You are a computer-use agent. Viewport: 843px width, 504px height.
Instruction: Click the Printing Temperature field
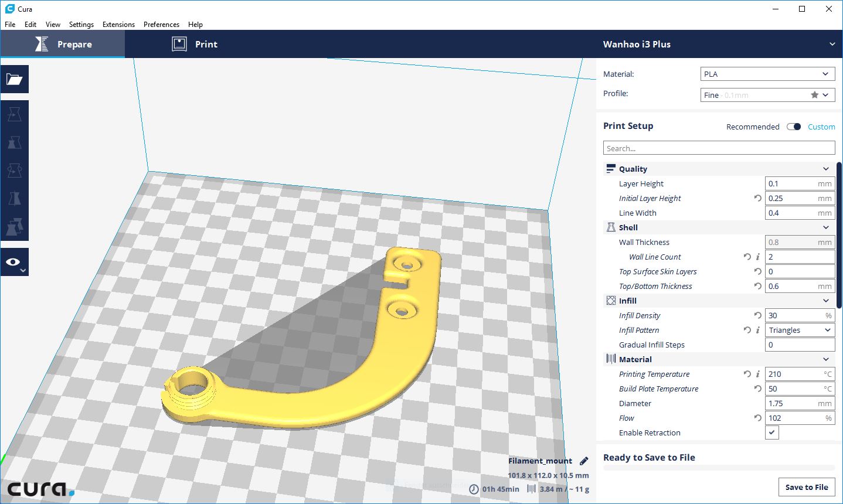(800, 374)
